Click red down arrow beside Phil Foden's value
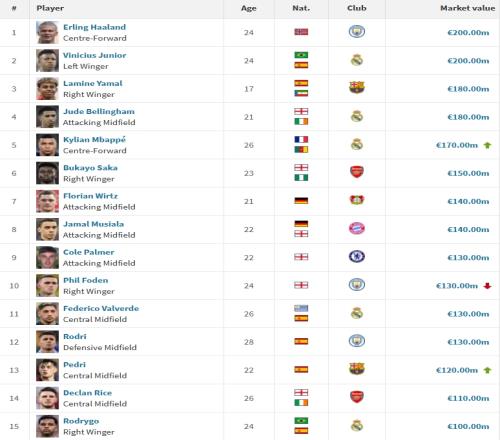This screenshot has width=500, height=440. pyautogui.click(x=487, y=286)
